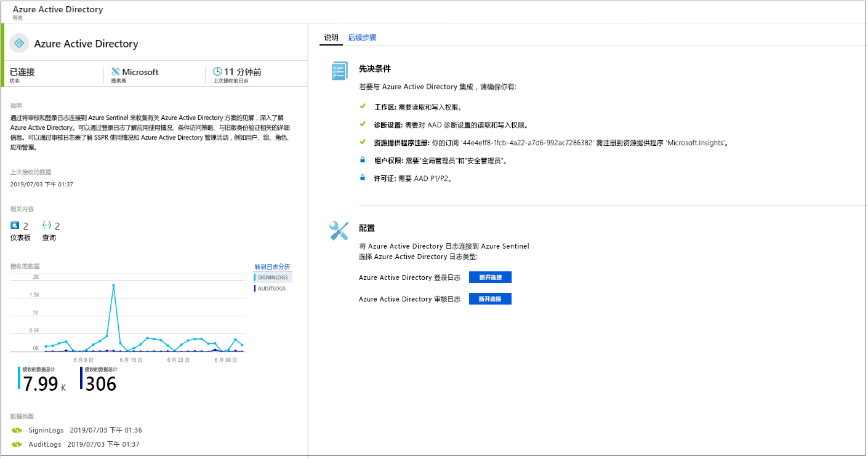Click the 先决条件 checklist icon
868x459 pixels.
340,71
